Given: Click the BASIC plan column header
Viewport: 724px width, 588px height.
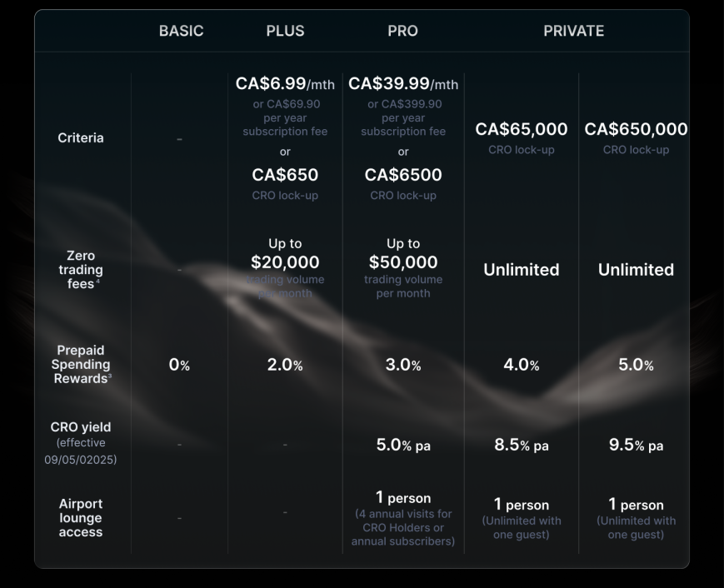Looking at the screenshot, I should click(x=181, y=31).
